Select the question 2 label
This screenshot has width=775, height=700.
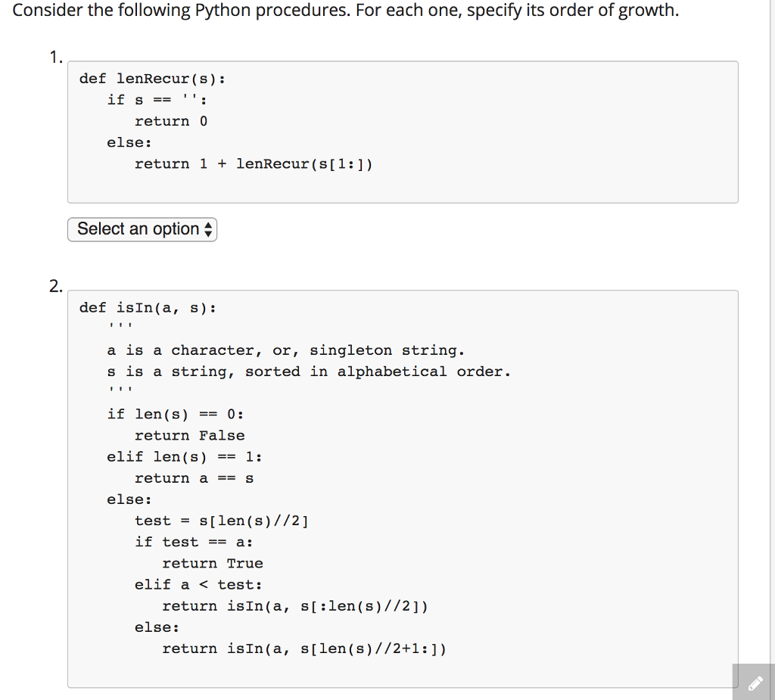pos(54,285)
